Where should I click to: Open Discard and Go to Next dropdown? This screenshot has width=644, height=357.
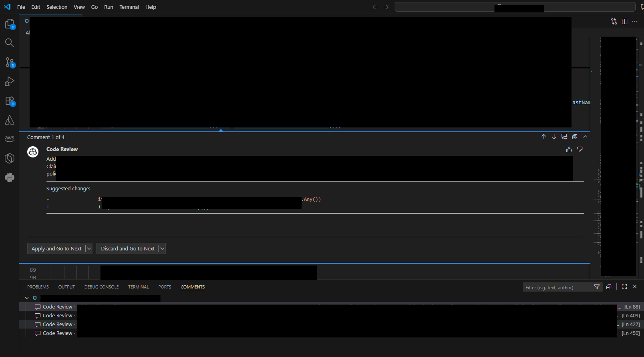(162, 248)
